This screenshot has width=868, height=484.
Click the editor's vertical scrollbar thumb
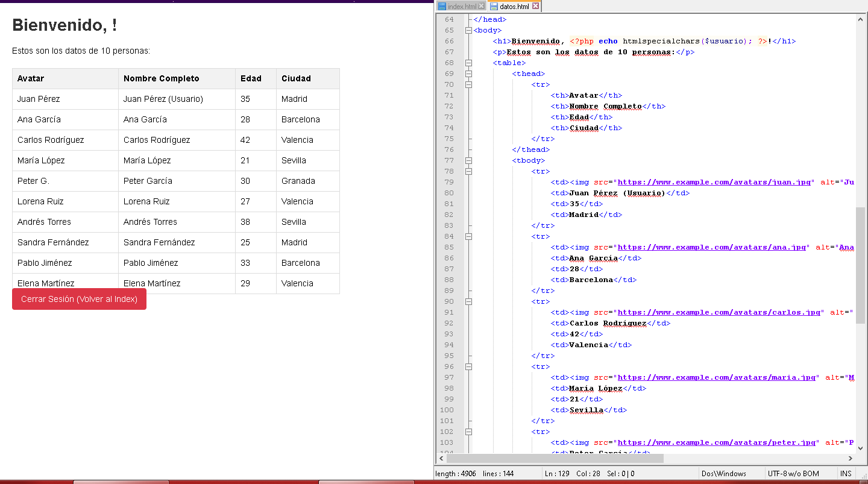pyautogui.click(x=860, y=265)
